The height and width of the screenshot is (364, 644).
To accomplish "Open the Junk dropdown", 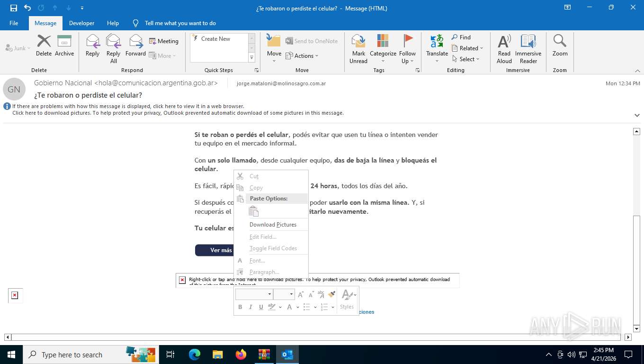I will 18,48.
